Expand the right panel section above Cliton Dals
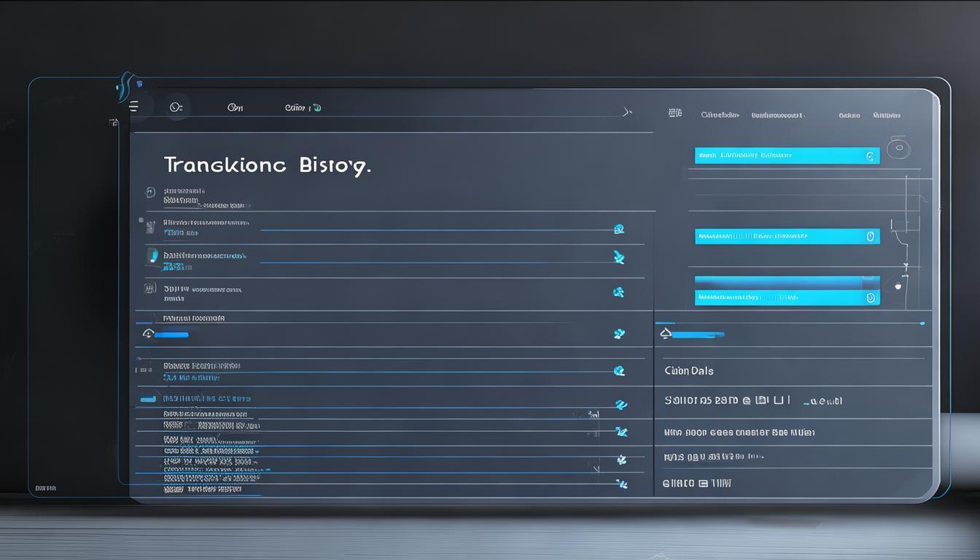This screenshot has height=560, width=980. pos(665,334)
